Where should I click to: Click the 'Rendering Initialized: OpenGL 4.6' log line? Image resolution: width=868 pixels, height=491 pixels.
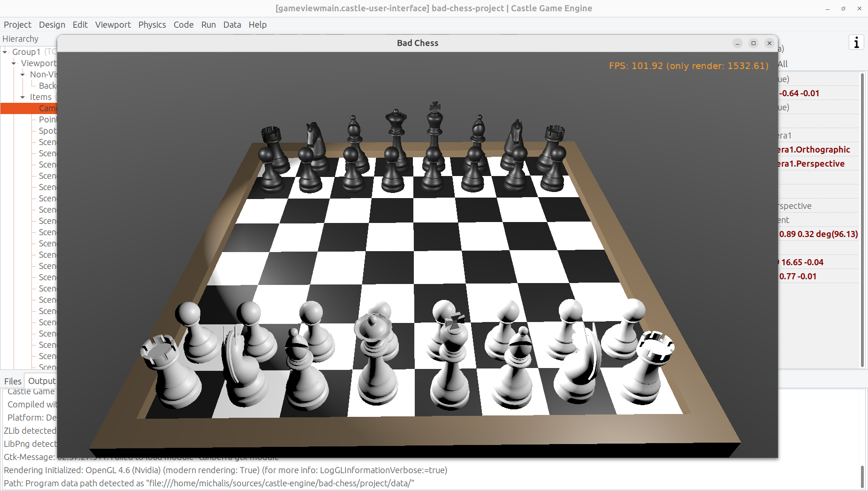click(225, 470)
